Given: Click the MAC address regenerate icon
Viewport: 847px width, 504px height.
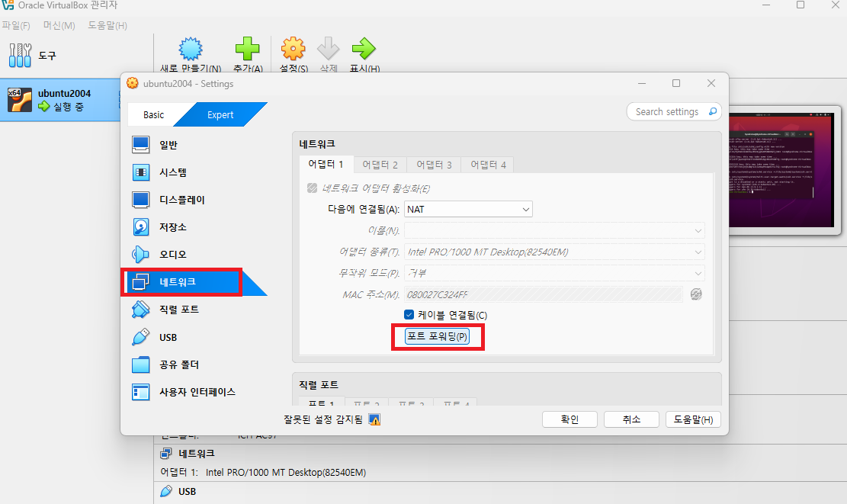Looking at the screenshot, I should coord(696,294).
